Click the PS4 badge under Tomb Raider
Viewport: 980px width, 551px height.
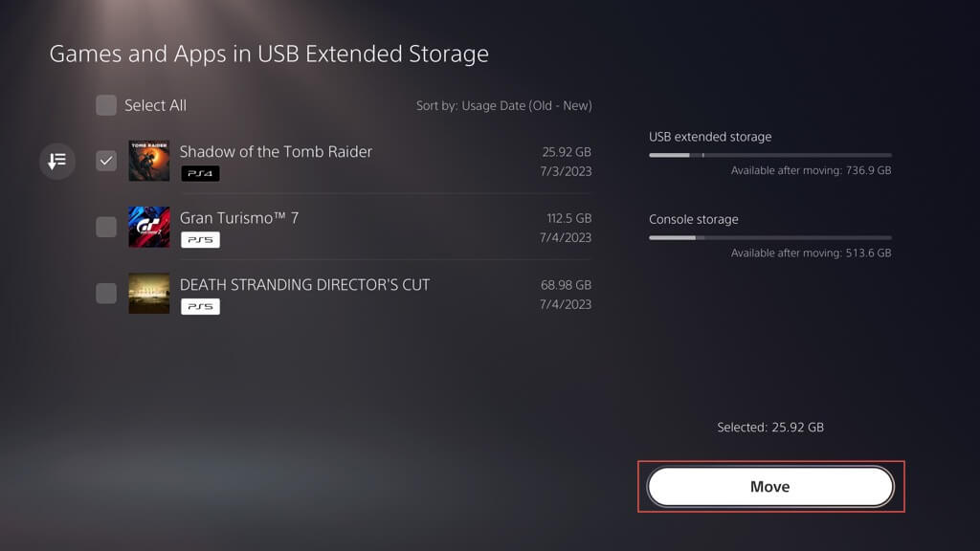point(200,173)
